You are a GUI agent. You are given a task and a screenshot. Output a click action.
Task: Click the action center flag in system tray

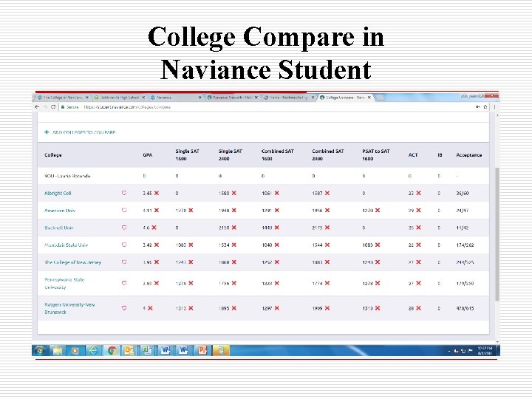coord(470,351)
